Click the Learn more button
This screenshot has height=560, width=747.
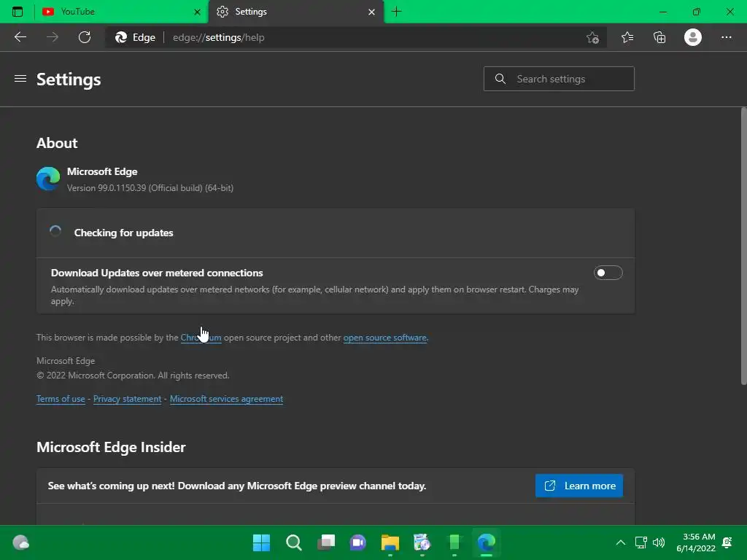[x=578, y=486]
